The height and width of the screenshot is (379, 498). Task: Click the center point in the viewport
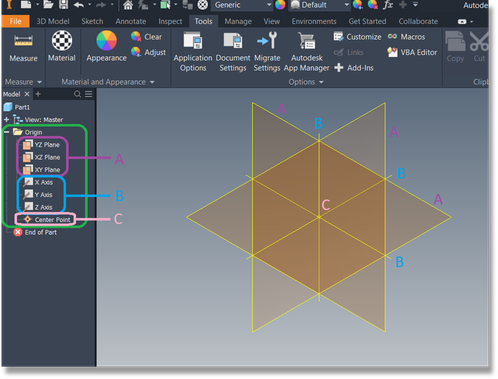click(x=319, y=217)
